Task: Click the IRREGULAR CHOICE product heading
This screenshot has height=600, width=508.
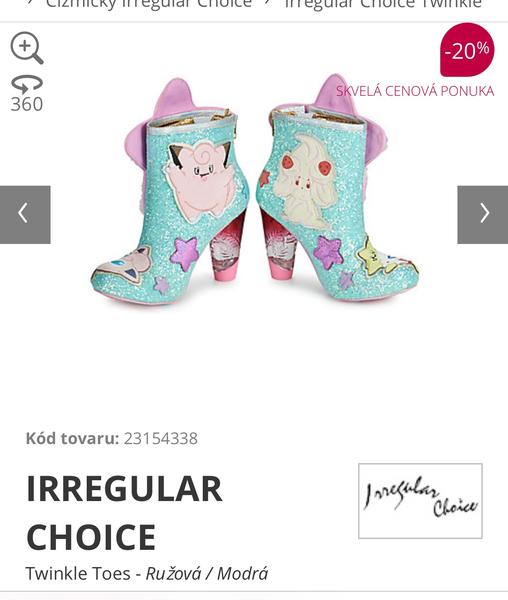Action: 124,512
